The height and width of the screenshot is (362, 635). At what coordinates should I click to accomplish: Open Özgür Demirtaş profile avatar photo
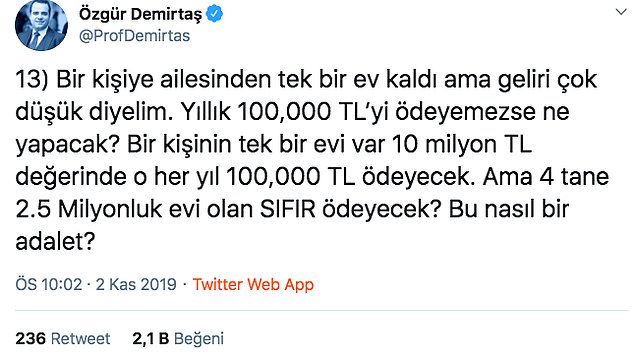[41, 25]
